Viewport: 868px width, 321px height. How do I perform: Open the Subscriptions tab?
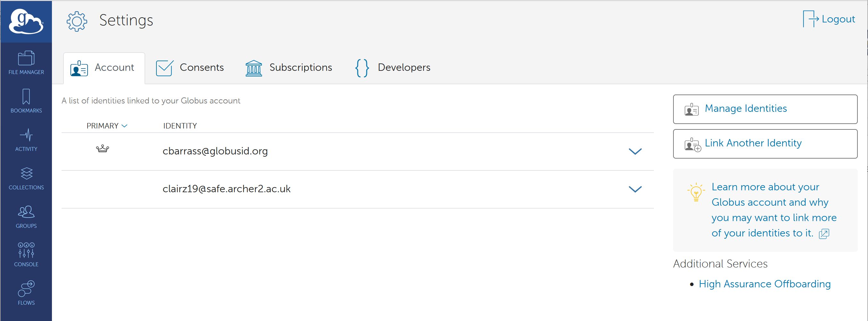[x=289, y=68]
